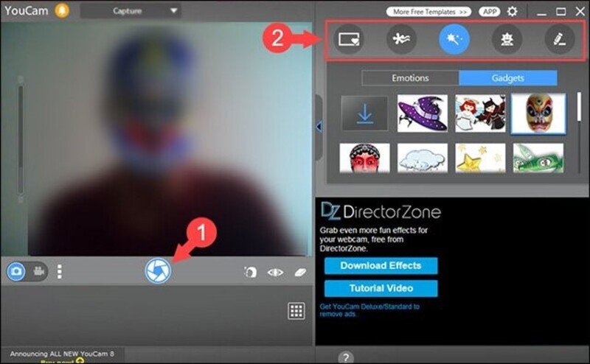This screenshot has height=364, width=590.
Task: Click Download Effects button
Action: pos(381,266)
